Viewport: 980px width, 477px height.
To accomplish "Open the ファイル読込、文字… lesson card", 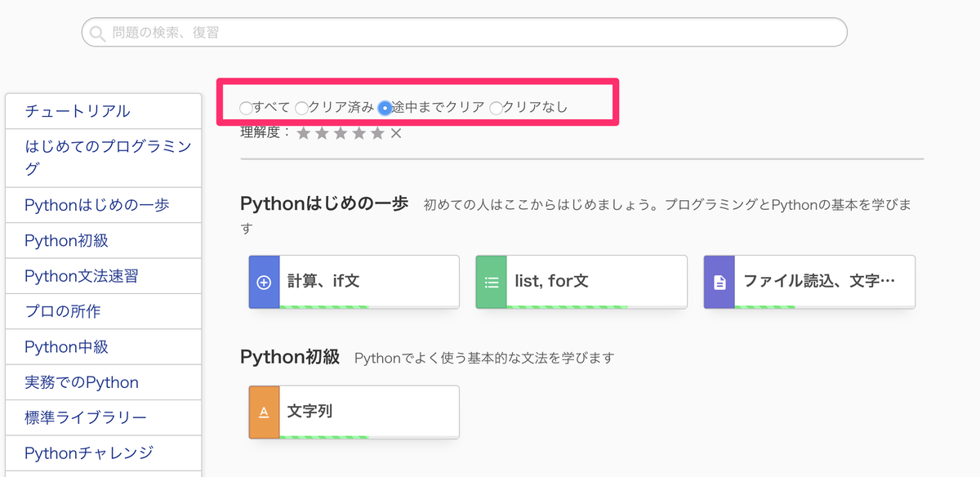I will point(809,282).
